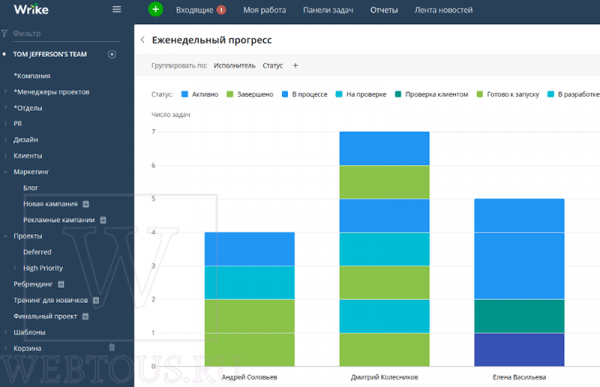
Task: Go back using the arrow beside Еженедельный прогресс
Action: [x=143, y=40]
